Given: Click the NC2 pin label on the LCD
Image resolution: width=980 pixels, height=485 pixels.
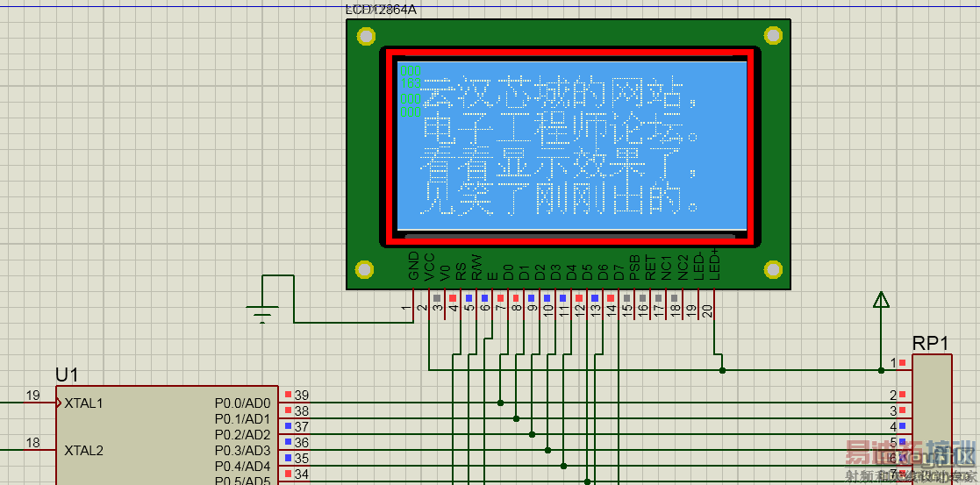Looking at the screenshot, I should tap(683, 267).
